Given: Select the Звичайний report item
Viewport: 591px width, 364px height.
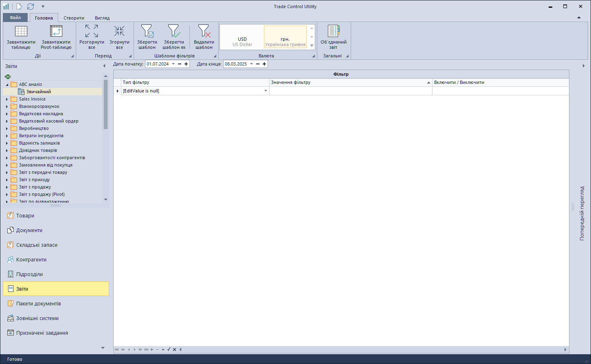Looking at the screenshot, I should [x=39, y=92].
